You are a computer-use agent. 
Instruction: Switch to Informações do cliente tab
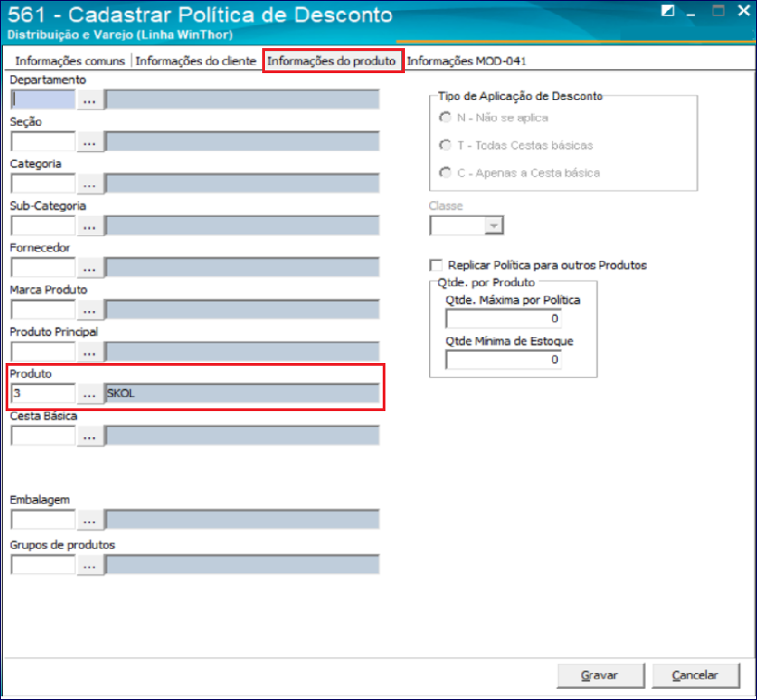[x=196, y=61]
